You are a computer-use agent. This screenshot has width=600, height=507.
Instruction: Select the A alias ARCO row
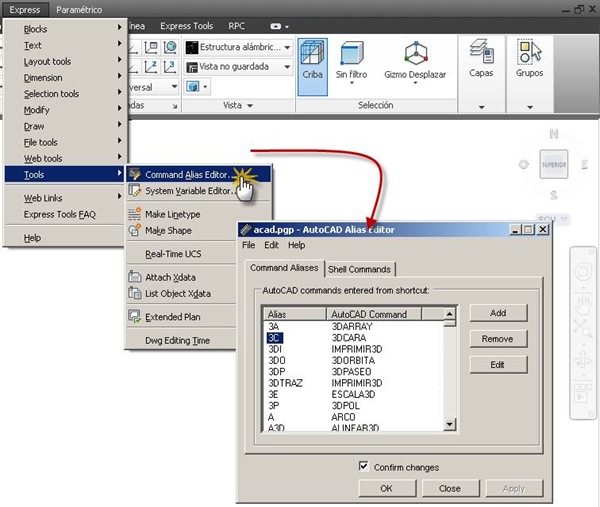[x=354, y=417]
